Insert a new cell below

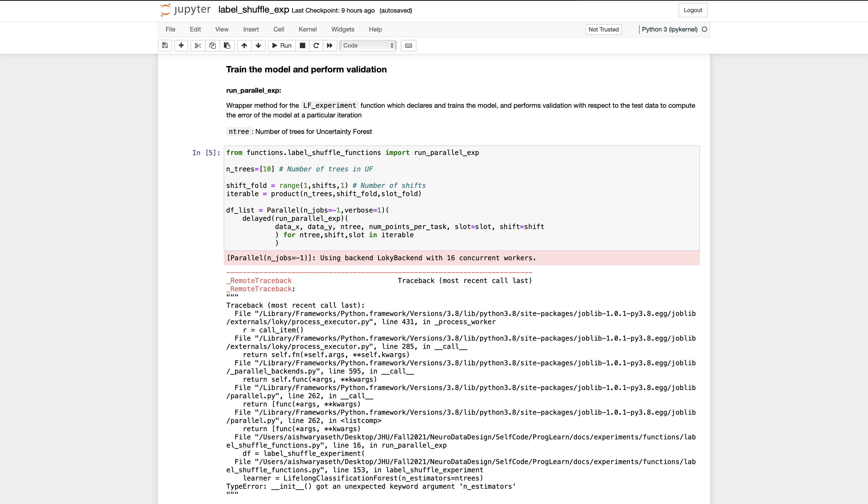181,46
